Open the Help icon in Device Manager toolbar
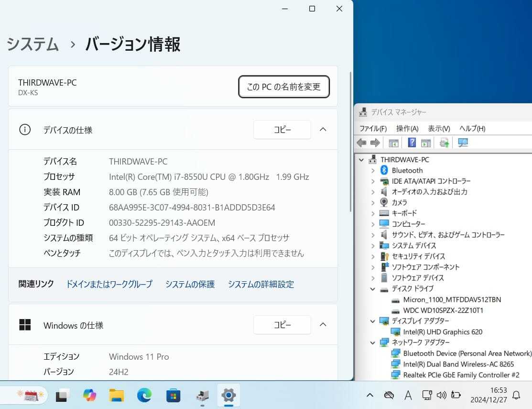Viewport: 532px width, 409px height. [412, 143]
